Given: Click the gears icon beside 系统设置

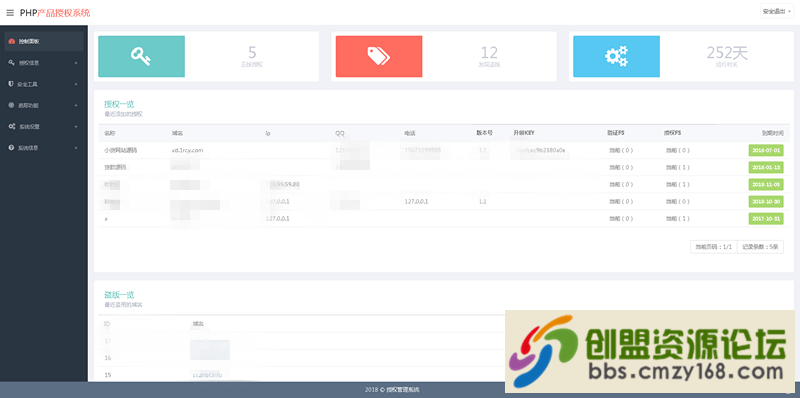Looking at the screenshot, I should coord(12,127).
